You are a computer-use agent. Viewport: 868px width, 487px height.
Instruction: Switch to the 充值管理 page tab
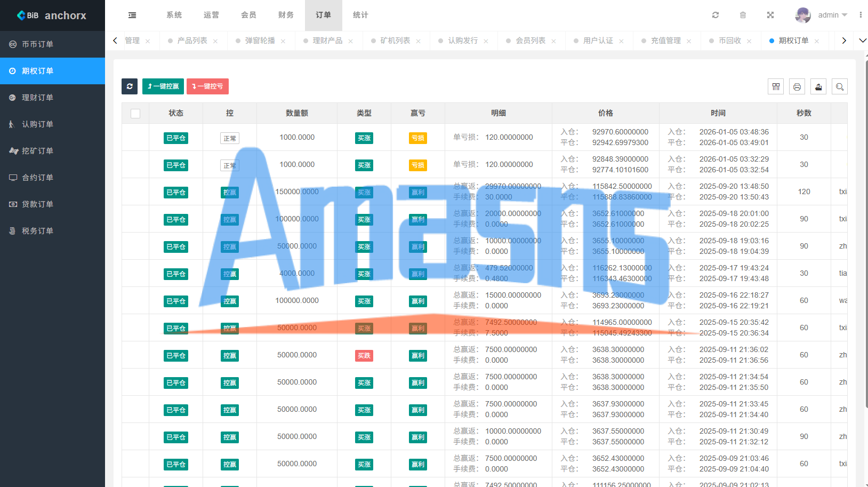click(x=665, y=41)
